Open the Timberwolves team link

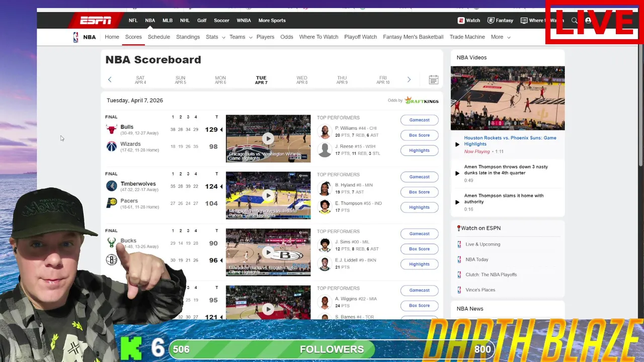(138, 184)
